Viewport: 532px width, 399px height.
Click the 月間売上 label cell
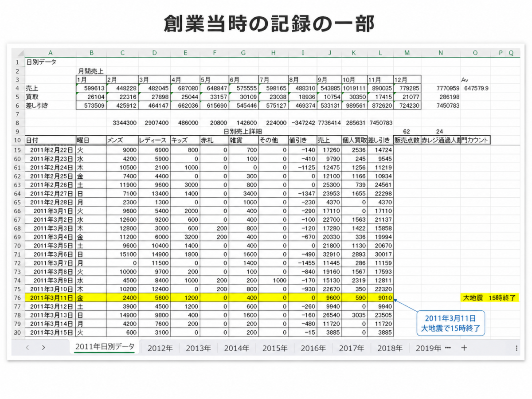[91, 71]
